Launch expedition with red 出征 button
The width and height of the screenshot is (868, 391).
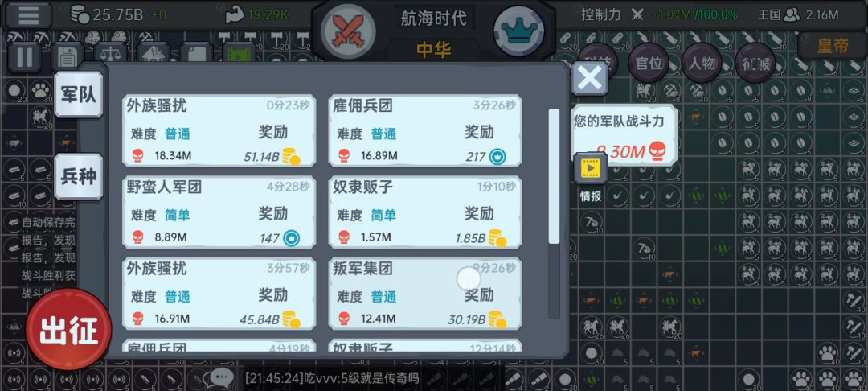coord(68,330)
